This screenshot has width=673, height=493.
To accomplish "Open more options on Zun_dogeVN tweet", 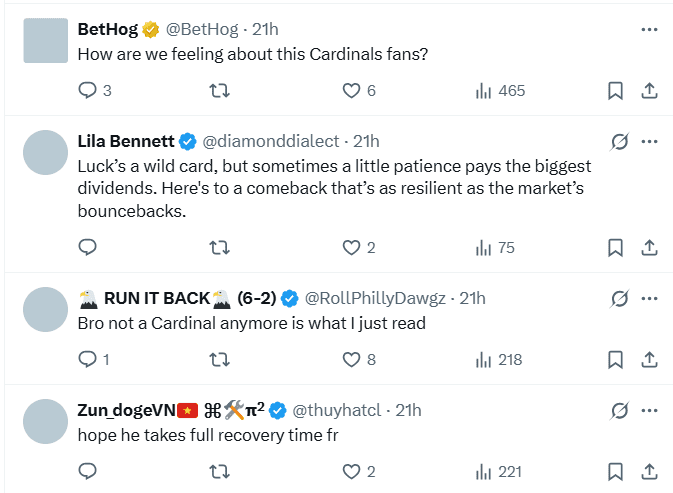I will point(649,410).
